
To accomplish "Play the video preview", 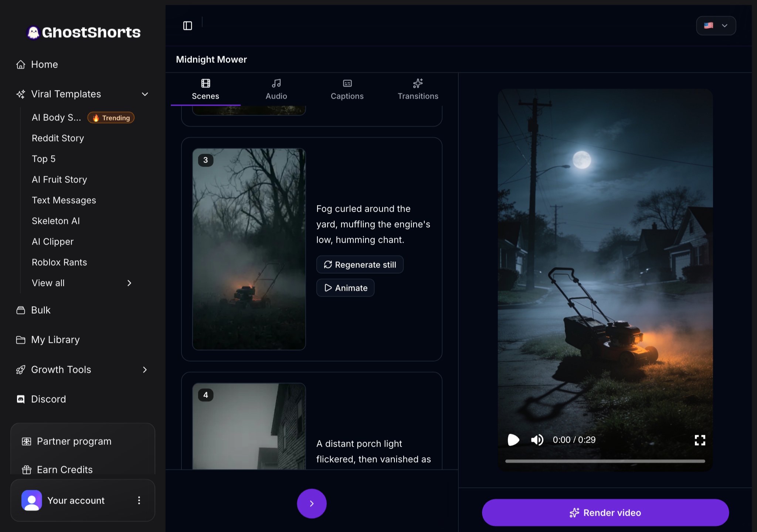I will 513,440.
